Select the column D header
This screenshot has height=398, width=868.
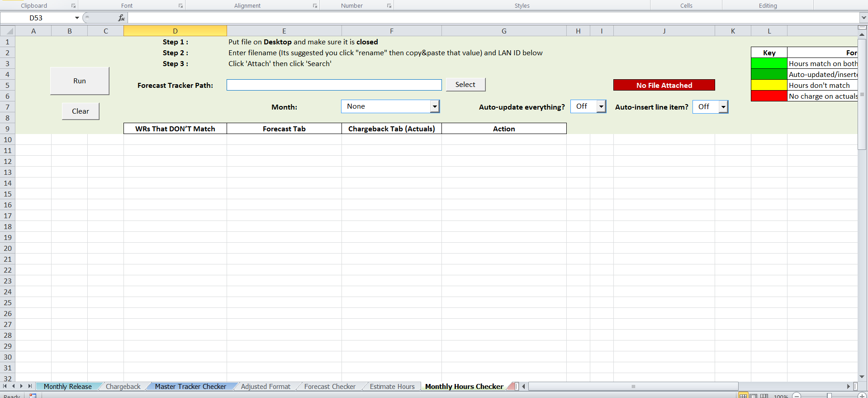[175, 31]
